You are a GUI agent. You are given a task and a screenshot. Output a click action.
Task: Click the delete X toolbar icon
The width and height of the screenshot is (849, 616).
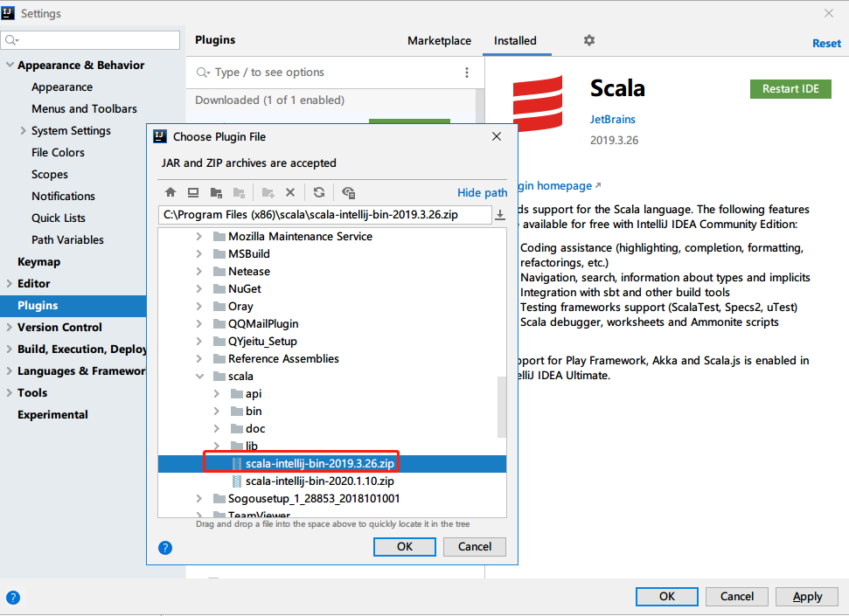pyautogui.click(x=290, y=192)
